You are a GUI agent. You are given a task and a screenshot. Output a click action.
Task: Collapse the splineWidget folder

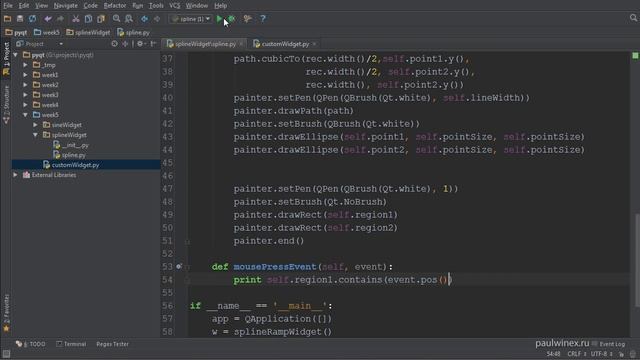pyautogui.click(x=36, y=135)
